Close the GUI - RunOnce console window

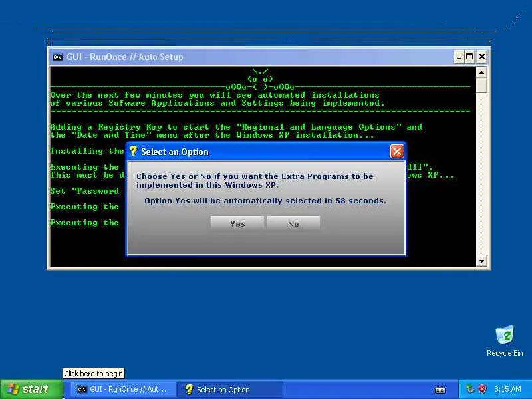coord(481,57)
